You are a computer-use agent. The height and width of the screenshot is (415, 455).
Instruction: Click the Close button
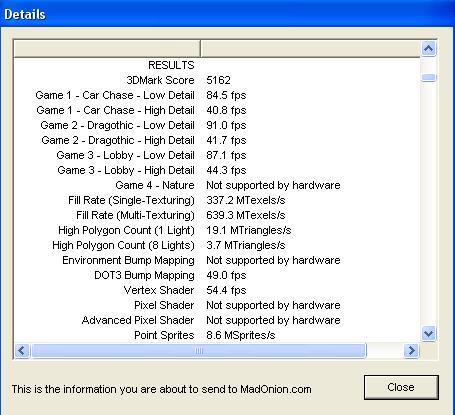coord(401,387)
